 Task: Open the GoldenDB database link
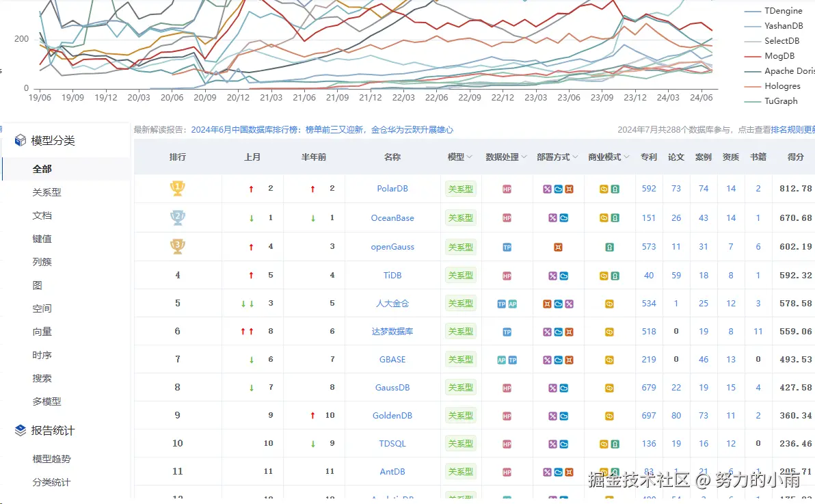392,416
